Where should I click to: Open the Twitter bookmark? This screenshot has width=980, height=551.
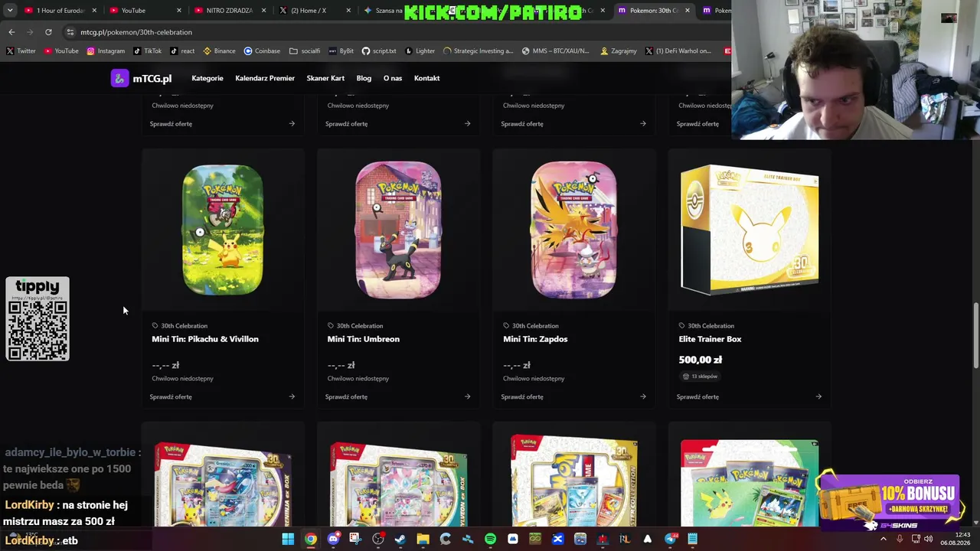click(x=21, y=51)
